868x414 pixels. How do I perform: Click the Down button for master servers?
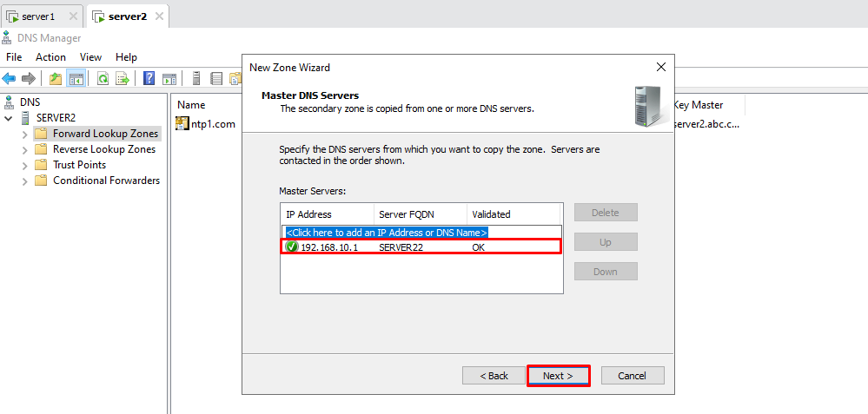(x=606, y=272)
